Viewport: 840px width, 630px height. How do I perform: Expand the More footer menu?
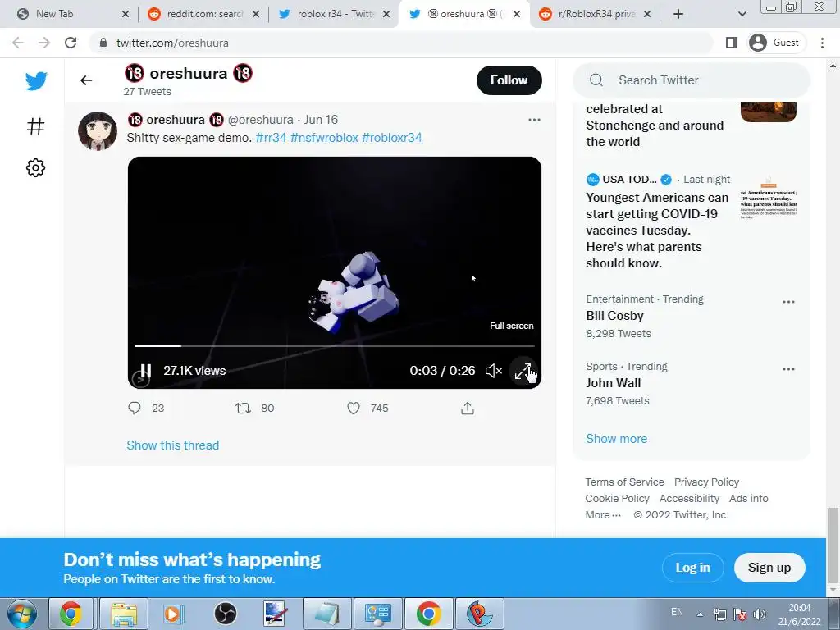coord(603,515)
